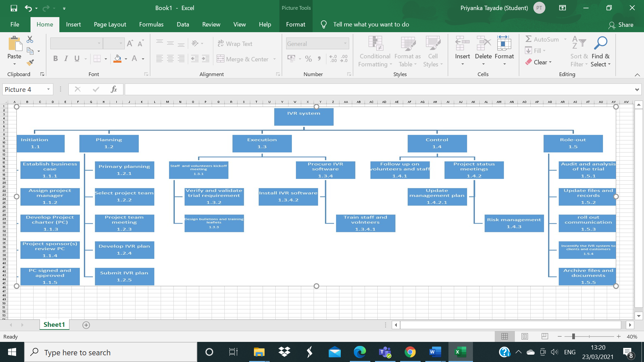
Task: Expand the Fill Color dropdown arrow
Action: point(126,59)
